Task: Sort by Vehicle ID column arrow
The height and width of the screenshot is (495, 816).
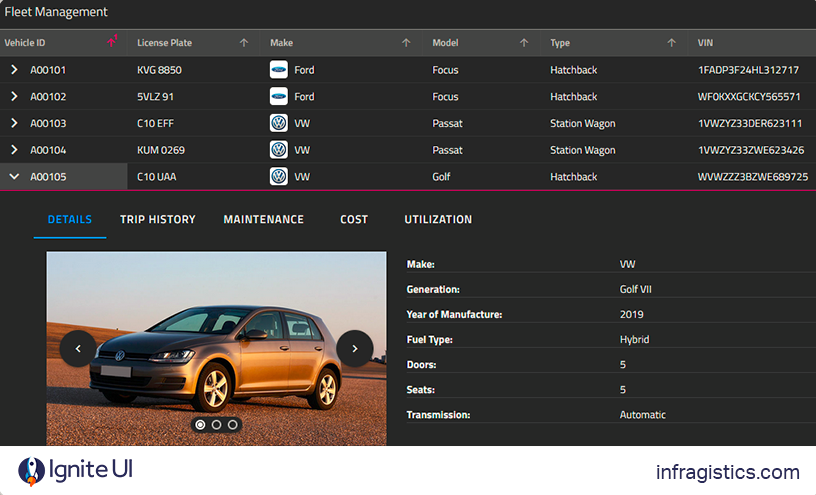Action: pos(112,42)
